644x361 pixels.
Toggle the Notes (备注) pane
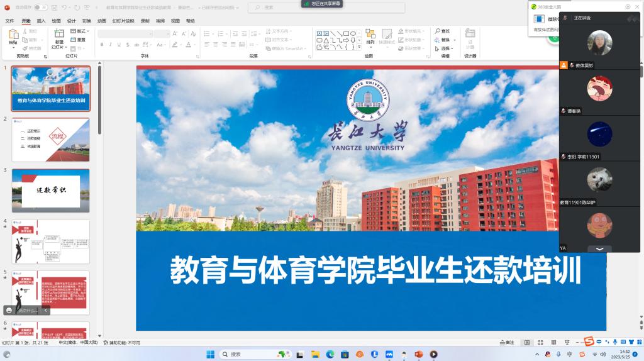(506, 343)
